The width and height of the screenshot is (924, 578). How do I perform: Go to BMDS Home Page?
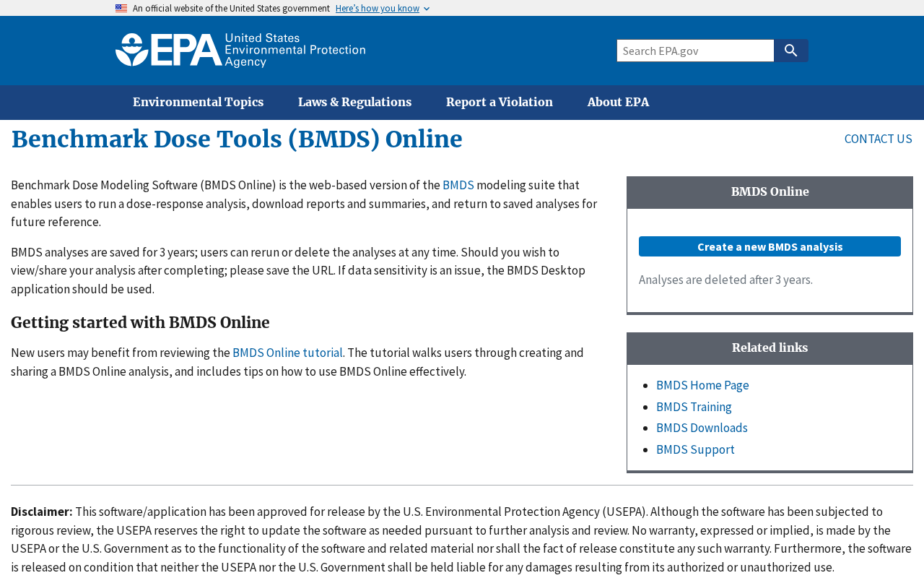coord(702,385)
